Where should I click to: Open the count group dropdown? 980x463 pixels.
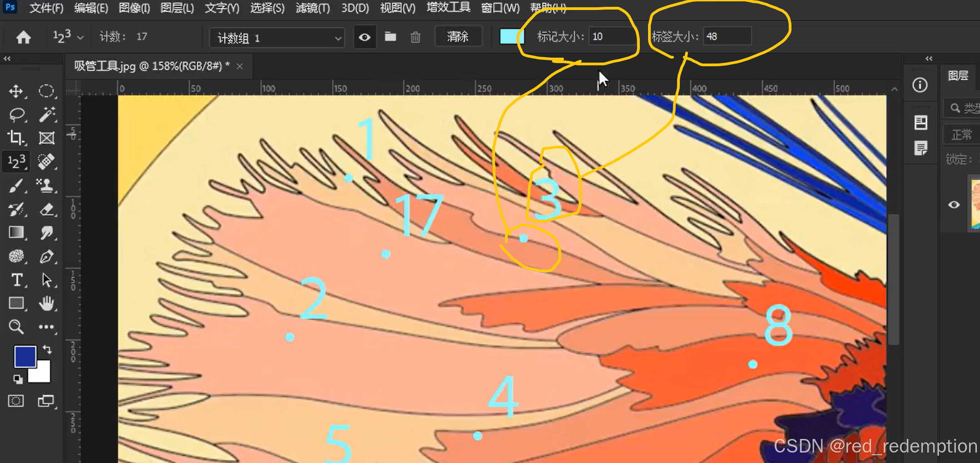[277, 38]
